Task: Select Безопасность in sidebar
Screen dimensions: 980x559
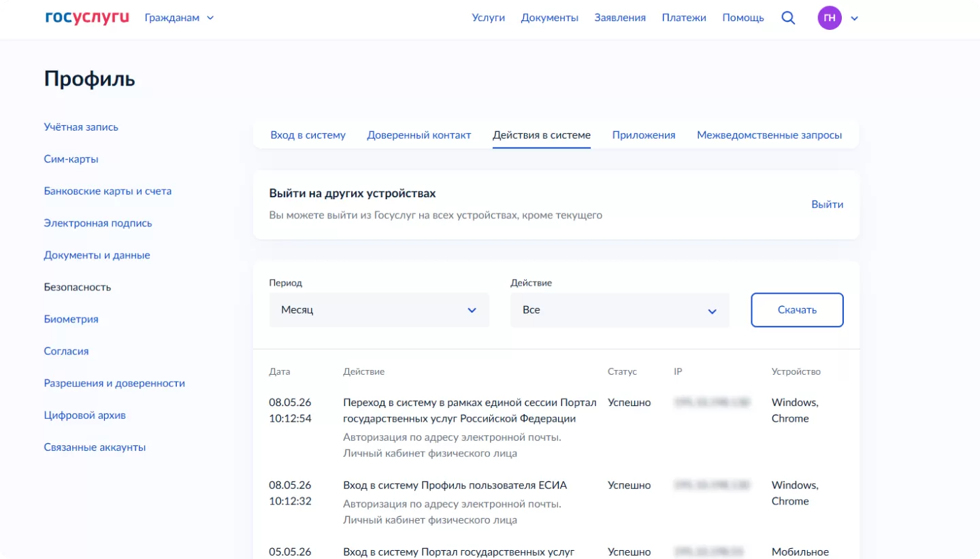Action: (x=78, y=287)
